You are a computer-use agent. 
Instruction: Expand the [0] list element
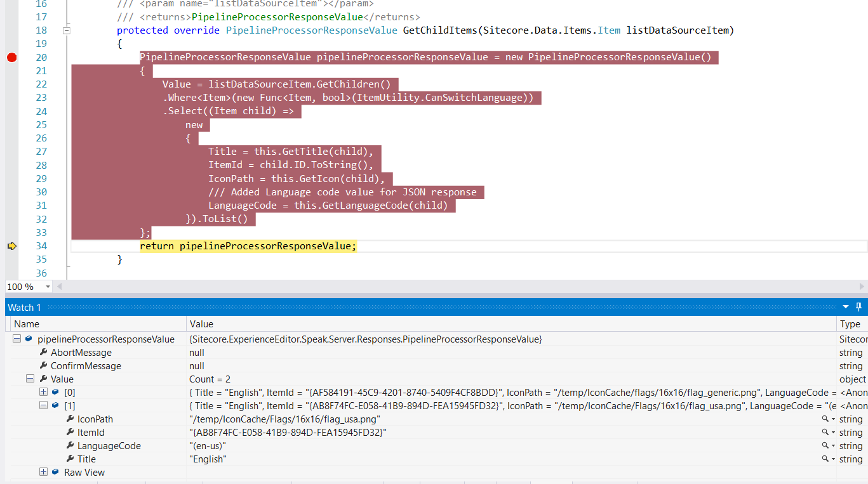pyautogui.click(x=43, y=393)
